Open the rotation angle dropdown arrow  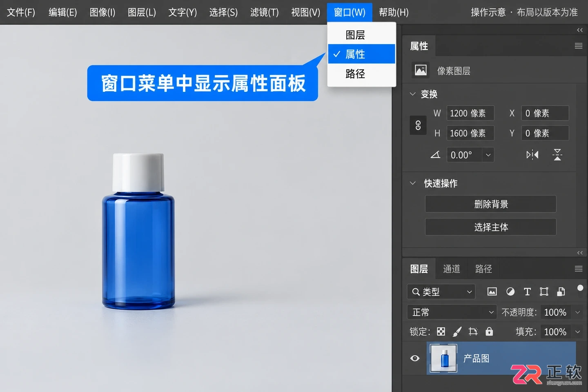coord(488,155)
